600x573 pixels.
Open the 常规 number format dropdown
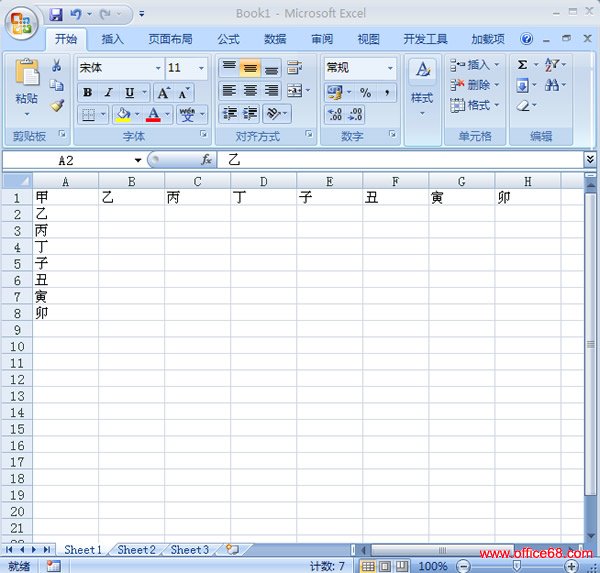[390, 68]
